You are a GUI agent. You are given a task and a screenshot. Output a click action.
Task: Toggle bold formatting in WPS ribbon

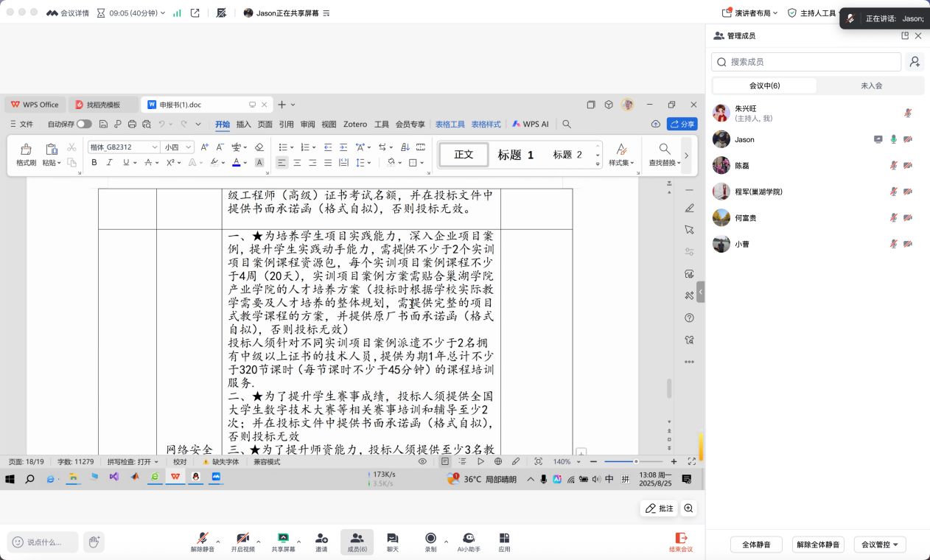click(x=94, y=162)
